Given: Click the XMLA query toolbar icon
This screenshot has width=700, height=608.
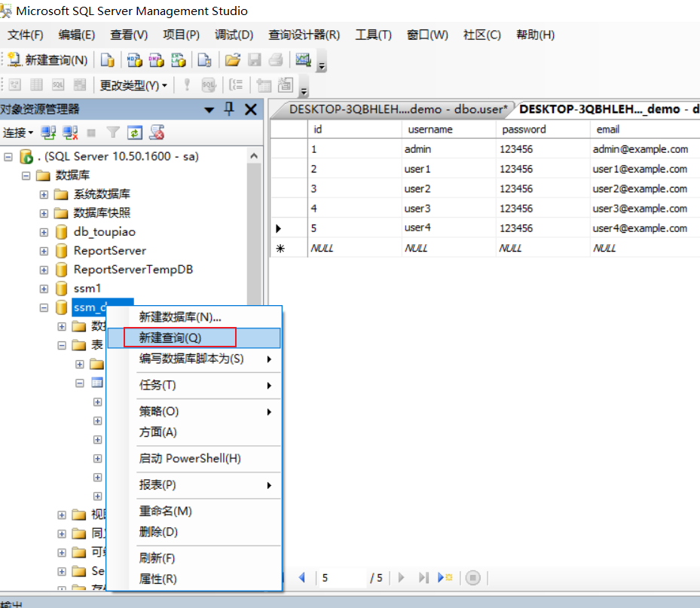Looking at the screenshot, I should click(x=178, y=60).
